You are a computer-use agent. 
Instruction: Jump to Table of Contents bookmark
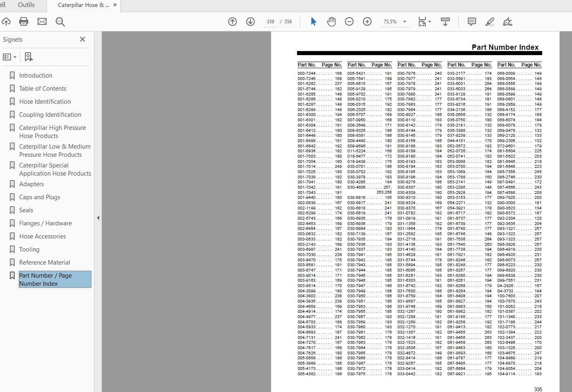coord(42,89)
